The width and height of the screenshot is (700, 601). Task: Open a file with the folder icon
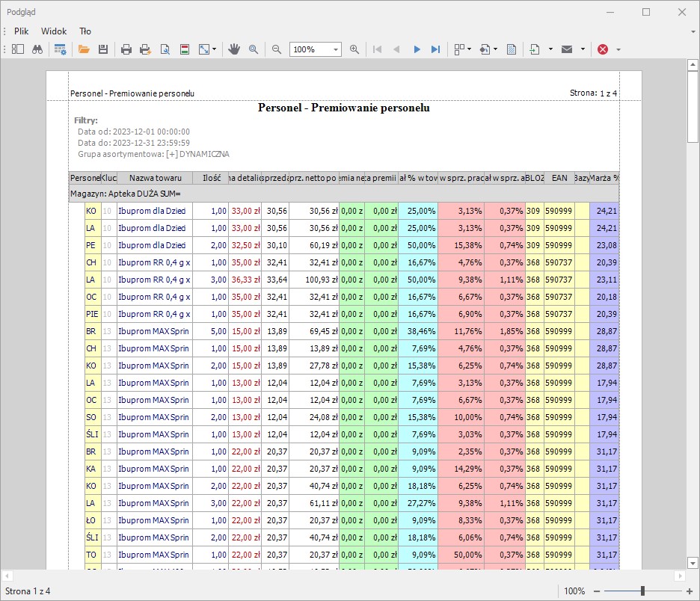[x=84, y=49]
